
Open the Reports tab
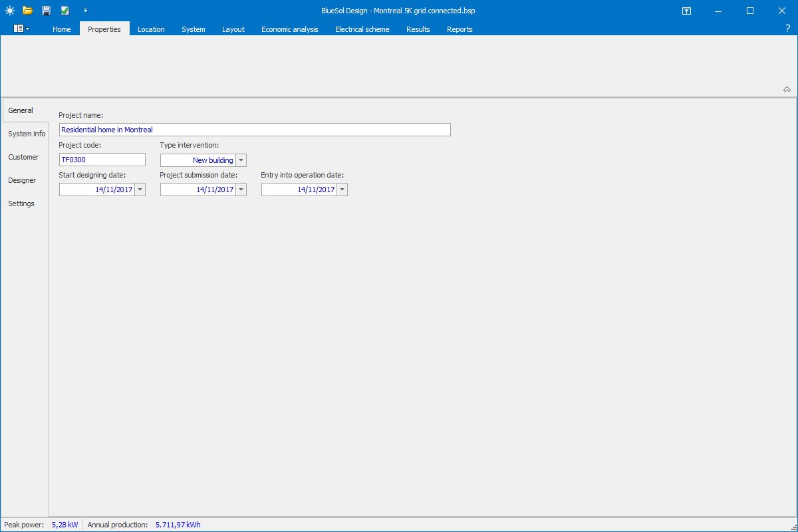[460, 29]
